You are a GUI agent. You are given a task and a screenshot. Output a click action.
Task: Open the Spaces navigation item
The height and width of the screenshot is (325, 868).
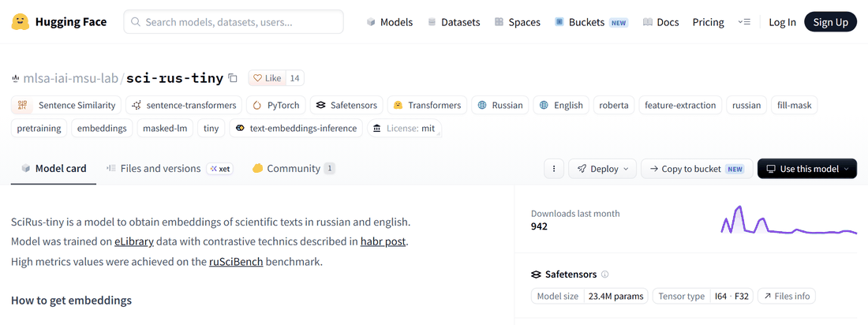point(517,22)
